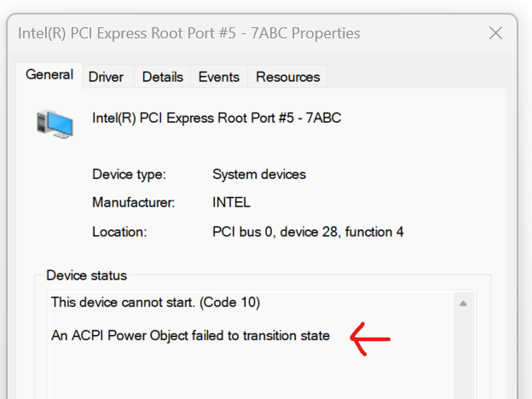Image resolution: width=532 pixels, height=399 pixels.
Task: Go to the Resources tab
Action: click(287, 77)
